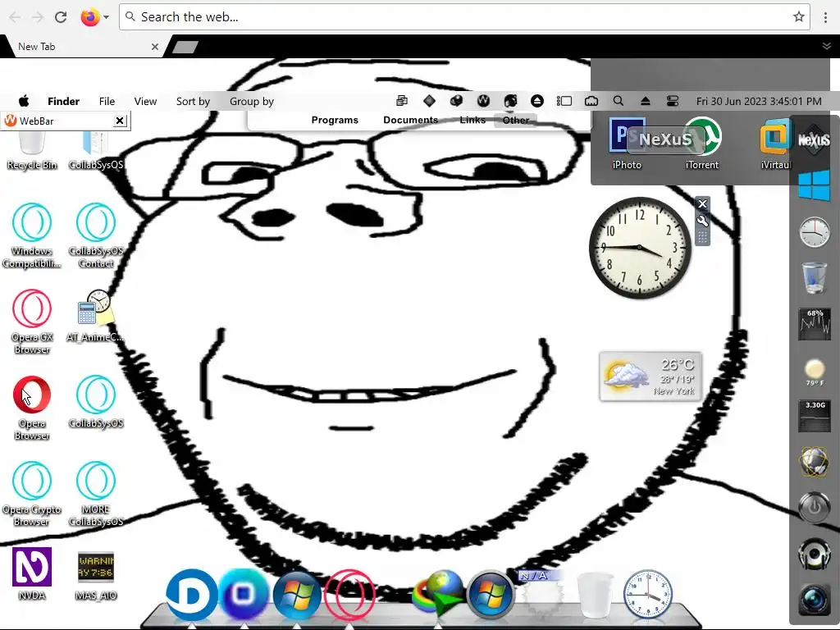Switch to the Documents tab
The width and height of the screenshot is (840, 630).
coord(410,120)
